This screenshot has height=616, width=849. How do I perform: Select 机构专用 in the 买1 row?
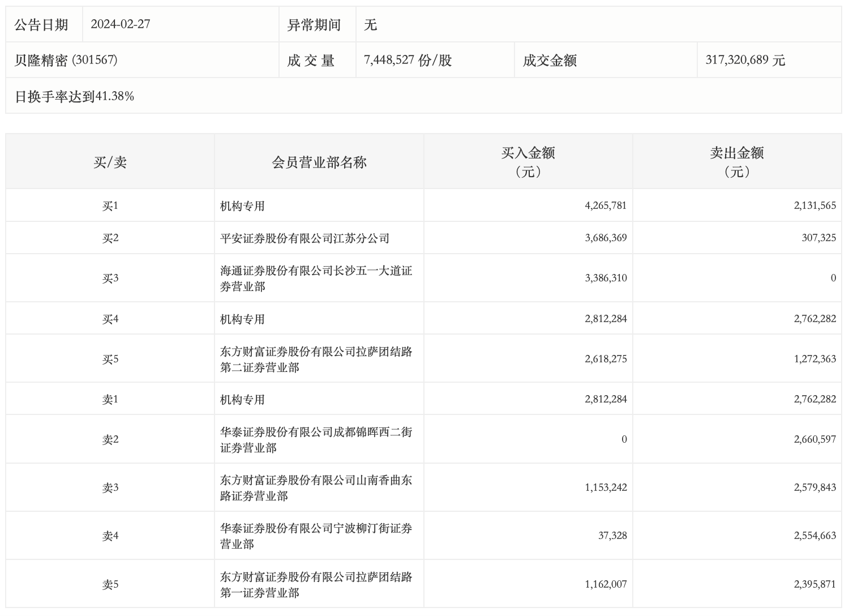[242, 206]
